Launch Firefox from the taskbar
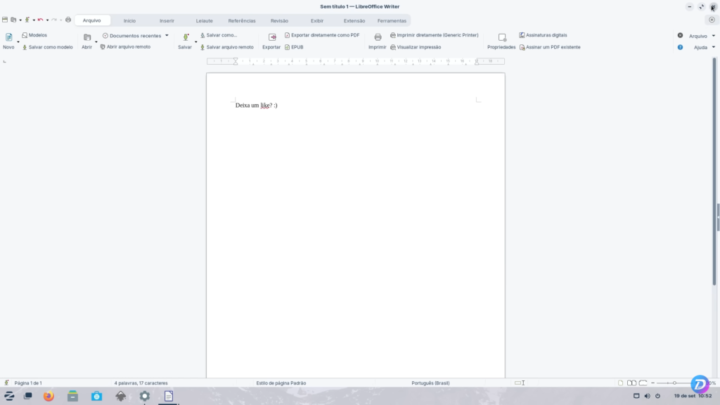720x405 pixels. tap(49, 396)
